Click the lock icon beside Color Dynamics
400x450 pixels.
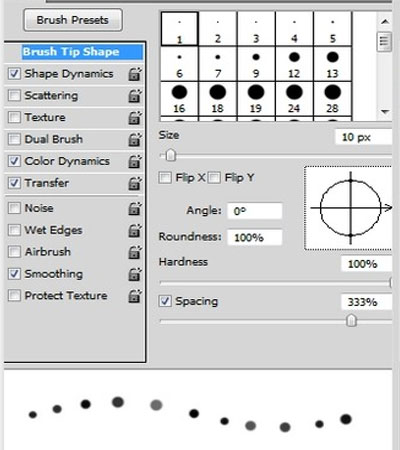click(x=135, y=161)
